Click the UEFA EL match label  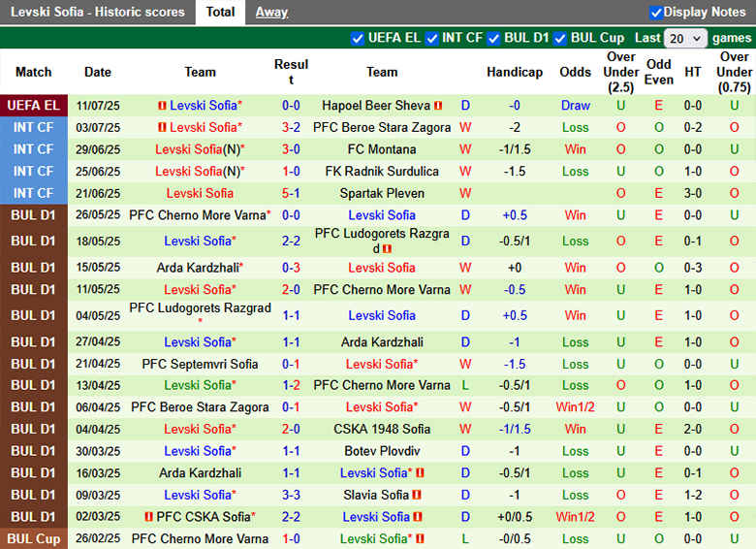pos(34,105)
